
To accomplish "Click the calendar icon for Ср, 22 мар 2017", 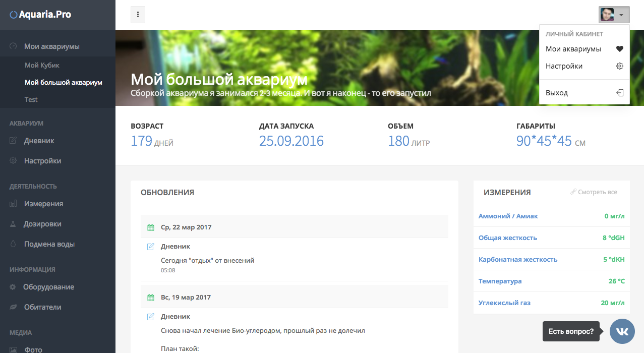I will click(x=150, y=227).
